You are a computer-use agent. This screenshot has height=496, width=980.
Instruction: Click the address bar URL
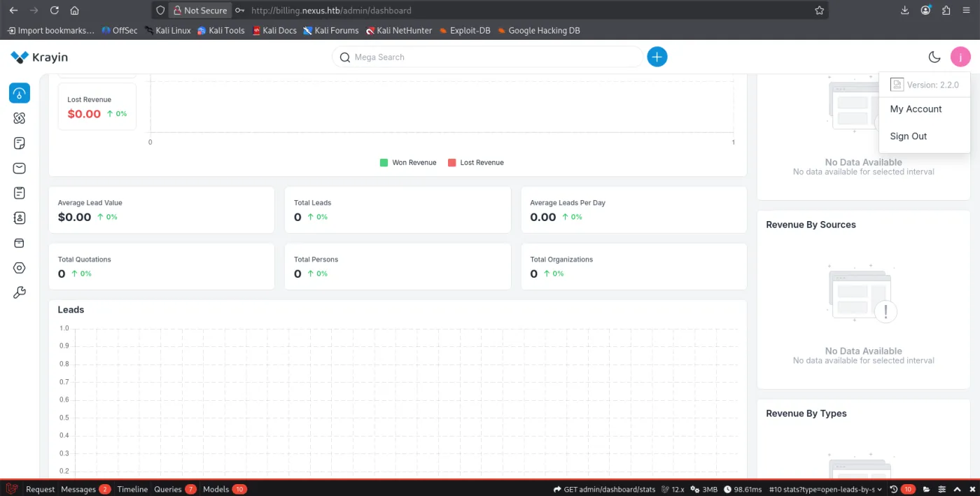point(331,10)
